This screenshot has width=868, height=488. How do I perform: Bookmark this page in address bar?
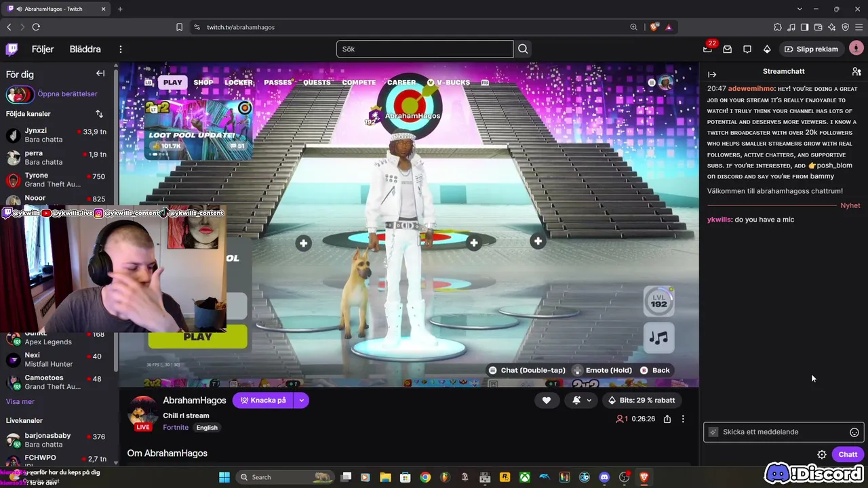tap(179, 27)
